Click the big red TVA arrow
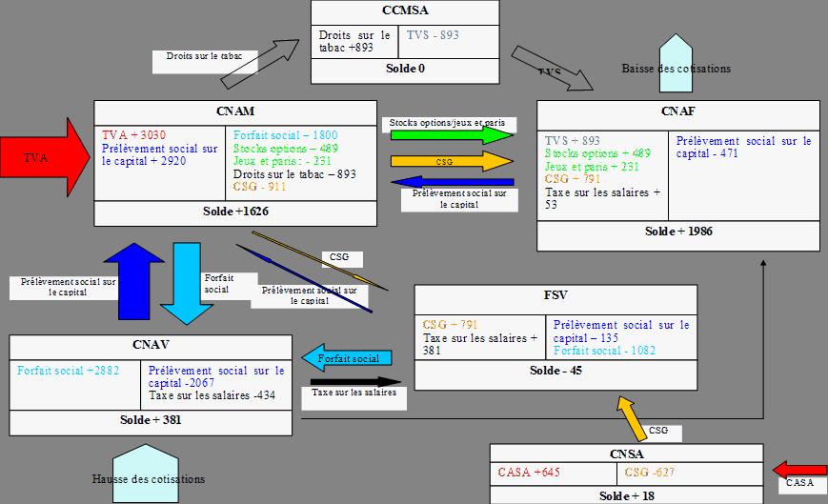The height and width of the screenshot is (504, 828). point(45,157)
